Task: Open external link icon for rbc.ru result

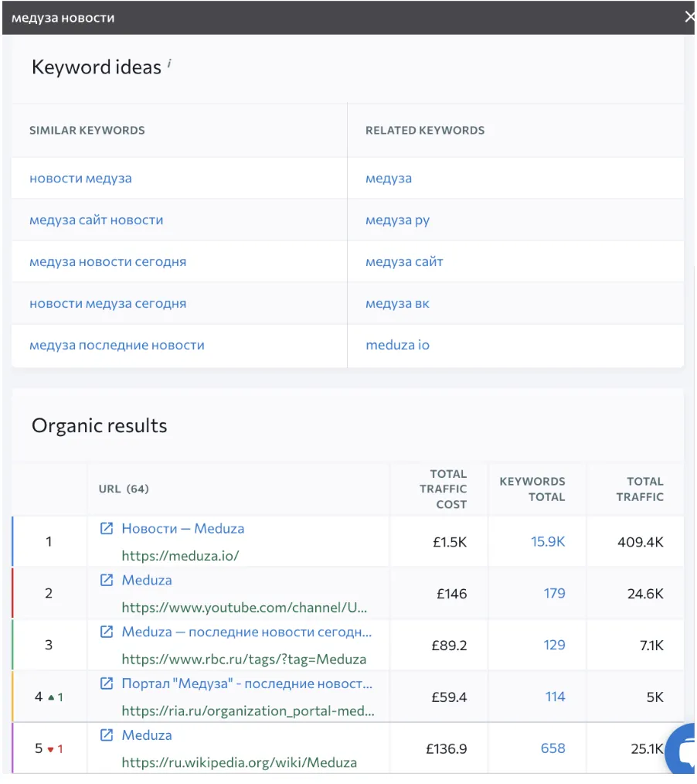Action: pos(107,632)
